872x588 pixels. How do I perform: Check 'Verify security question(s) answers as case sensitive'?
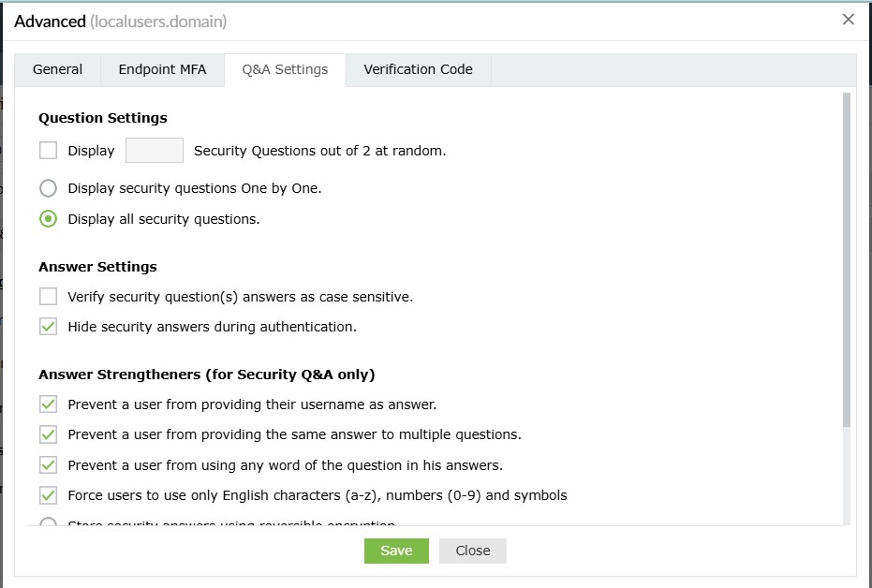click(x=48, y=297)
